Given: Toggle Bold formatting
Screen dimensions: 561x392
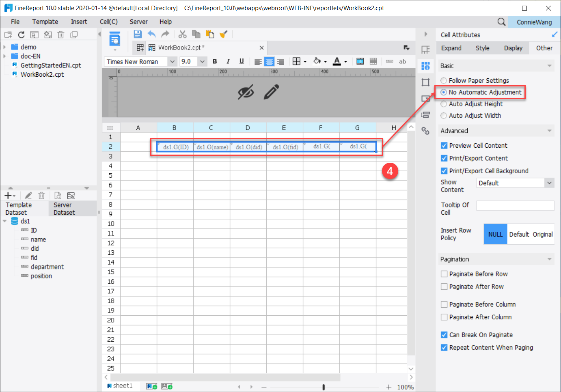Looking at the screenshot, I should point(215,61).
